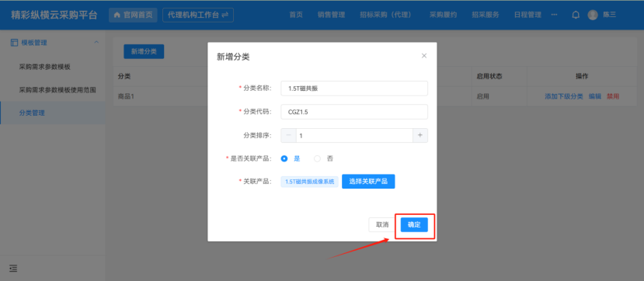Viewport: 644px width, 281px height.
Task: Open the more menu ellipsis in navigation
Action: click(555, 16)
